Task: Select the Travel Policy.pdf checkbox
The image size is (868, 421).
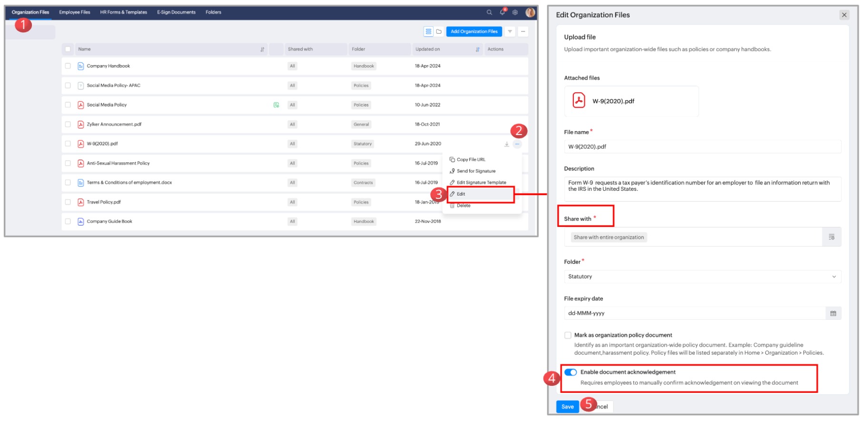Action: click(68, 202)
